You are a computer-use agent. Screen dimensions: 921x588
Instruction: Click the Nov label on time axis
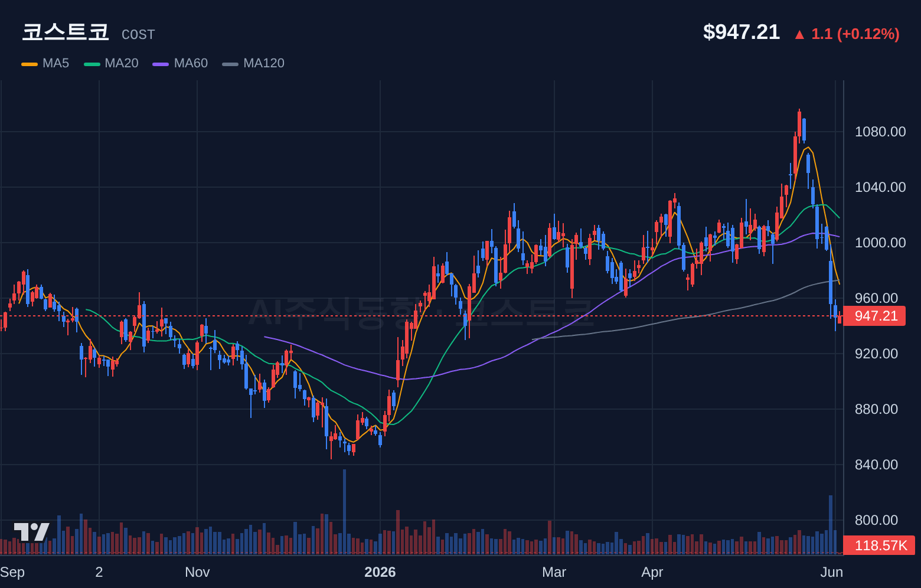[x=197, y=572]
